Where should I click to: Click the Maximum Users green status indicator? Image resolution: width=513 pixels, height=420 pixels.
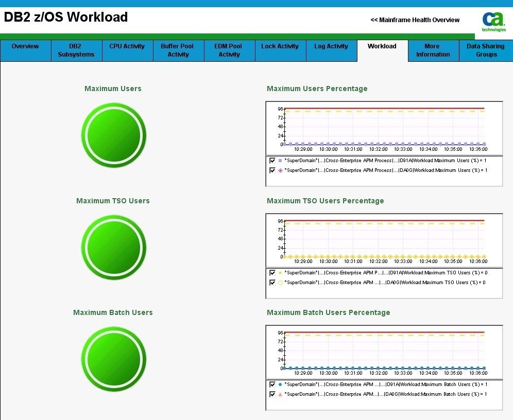(x=114, y=135)
